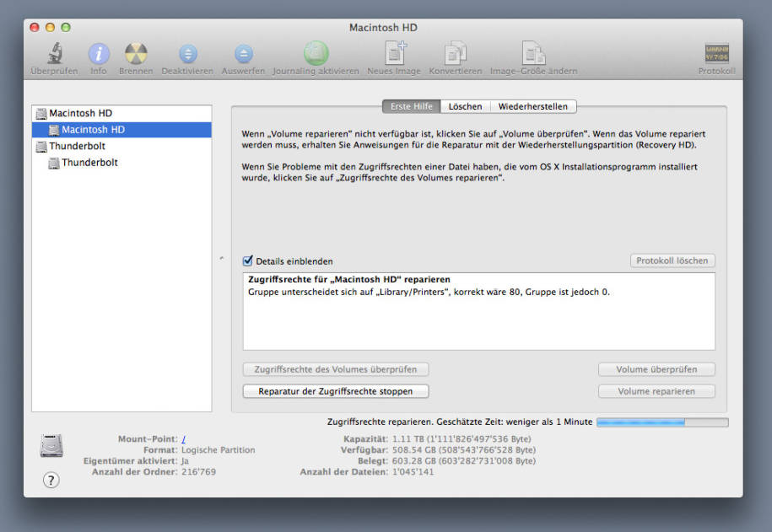Switch to the Erste Hilfe tab
Image resolution: width=772 pixels, height=532 pixels.
pos(411,106)
